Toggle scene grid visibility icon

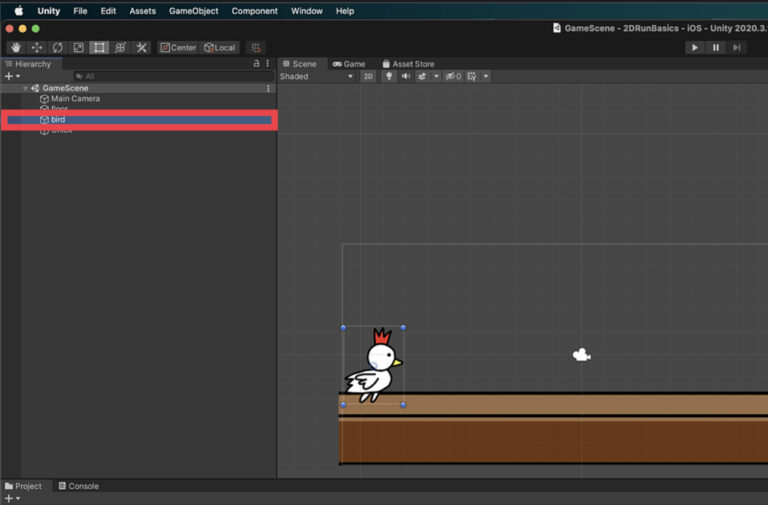tap(472, 76)
